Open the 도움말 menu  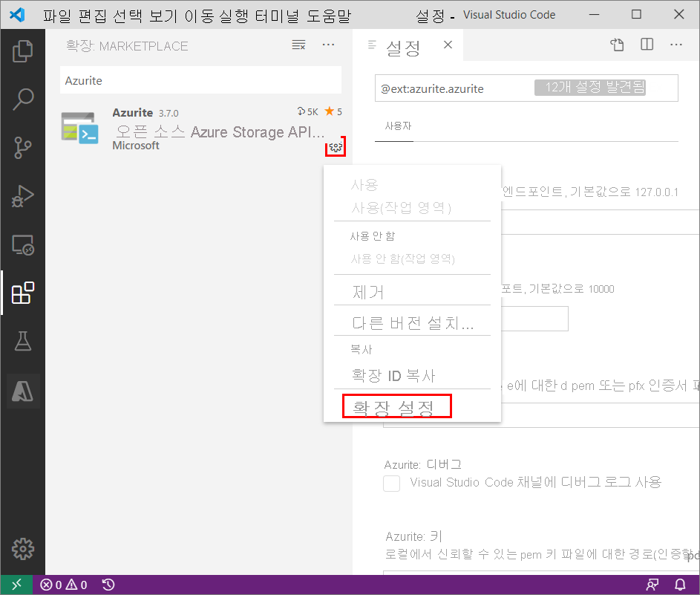pos(329,16)
